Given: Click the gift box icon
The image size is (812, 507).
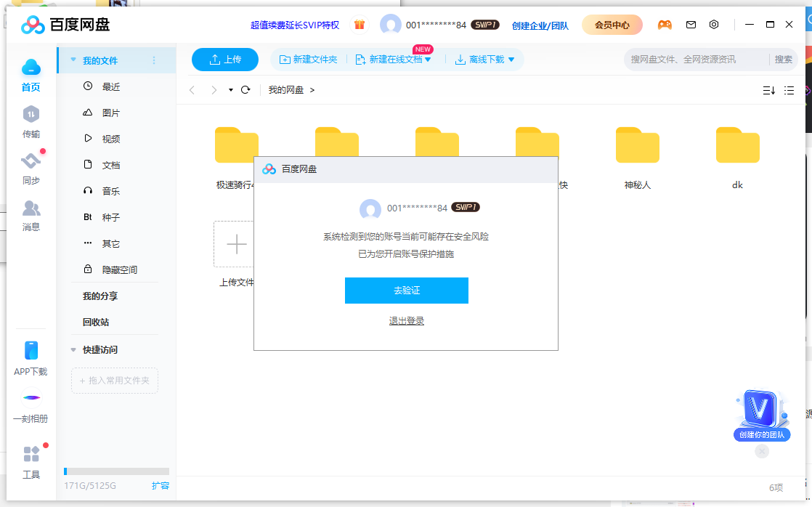Looking at the screenshot, I should click(x=360, y=25).
